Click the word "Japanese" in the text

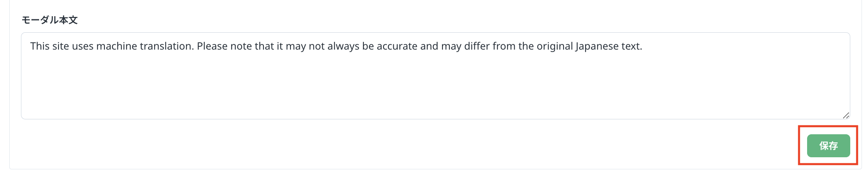coord(597,46)
